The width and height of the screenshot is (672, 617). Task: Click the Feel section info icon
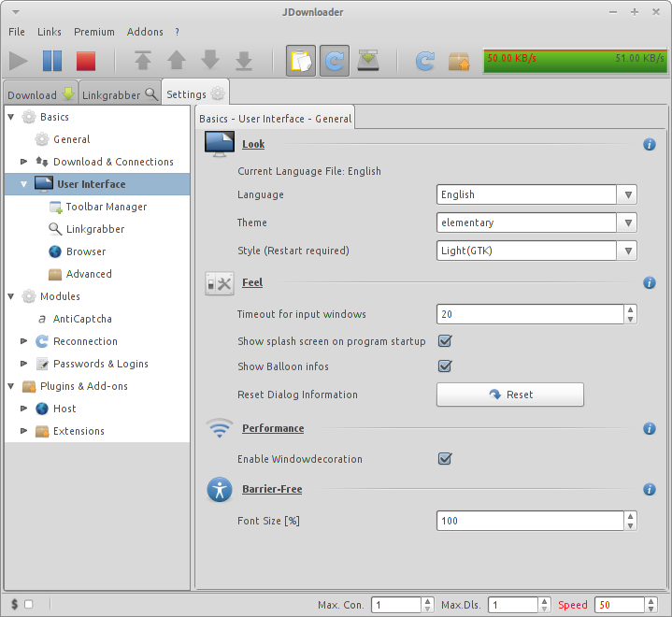[650, 282]
